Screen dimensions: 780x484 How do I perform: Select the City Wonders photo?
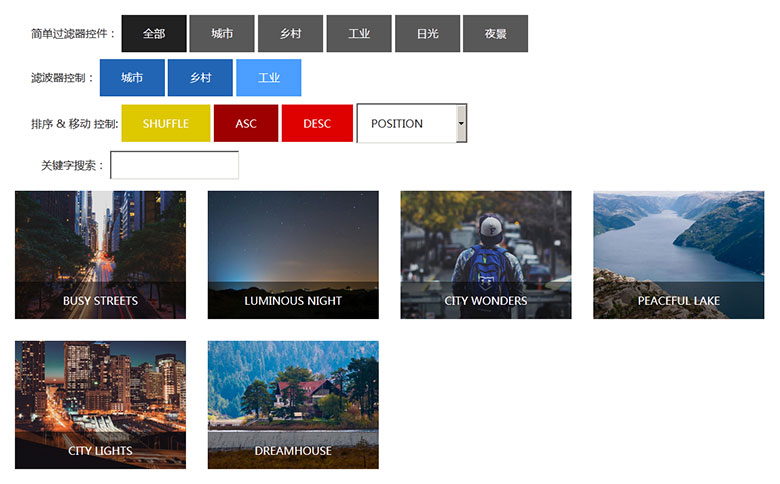pyautogui.click(x=486, y=255)
